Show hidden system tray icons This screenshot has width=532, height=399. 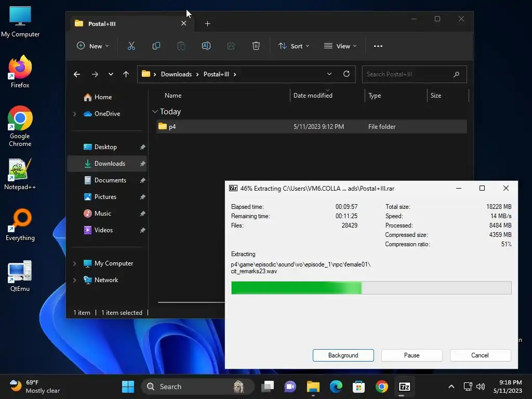click(451, 387)
